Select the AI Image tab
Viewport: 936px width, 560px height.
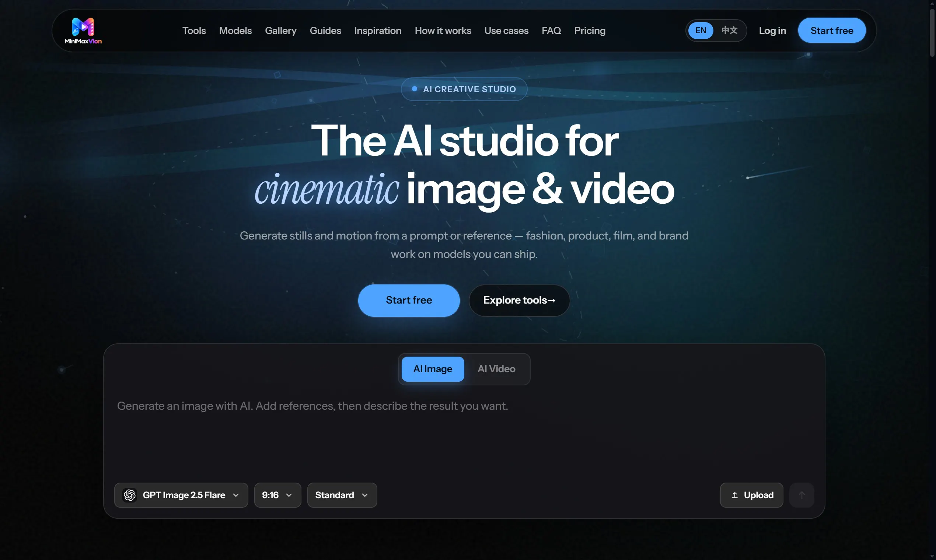point(433,369)
